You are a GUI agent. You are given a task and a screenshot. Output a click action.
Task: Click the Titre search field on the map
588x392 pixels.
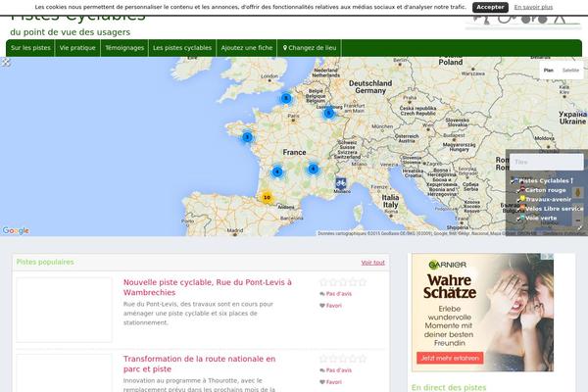[547, 162]
